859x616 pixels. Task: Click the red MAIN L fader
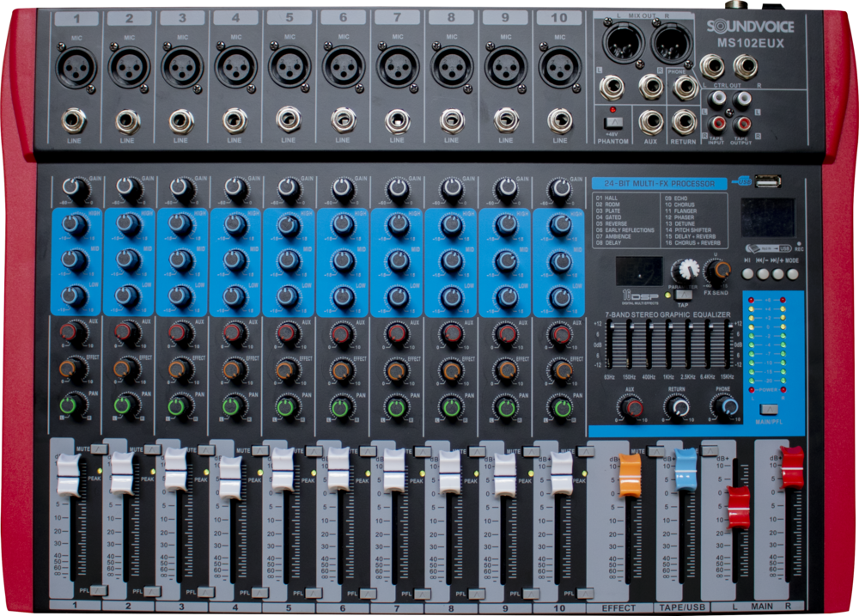[x=738, y=507]
